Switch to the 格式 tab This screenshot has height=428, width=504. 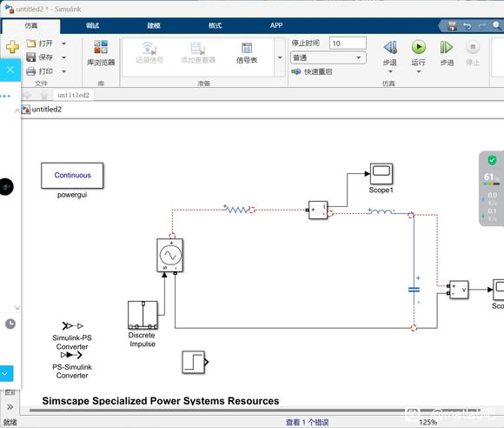click(215, 25)
